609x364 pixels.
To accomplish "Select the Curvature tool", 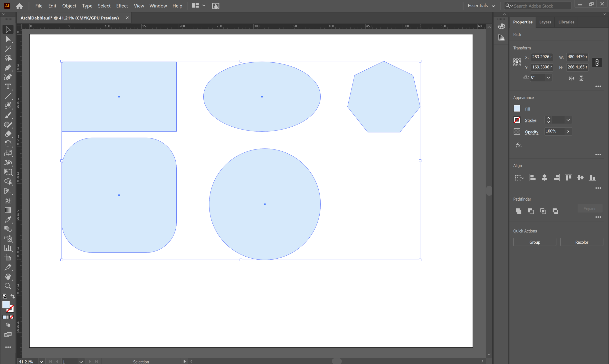I will tap(8, 77).
